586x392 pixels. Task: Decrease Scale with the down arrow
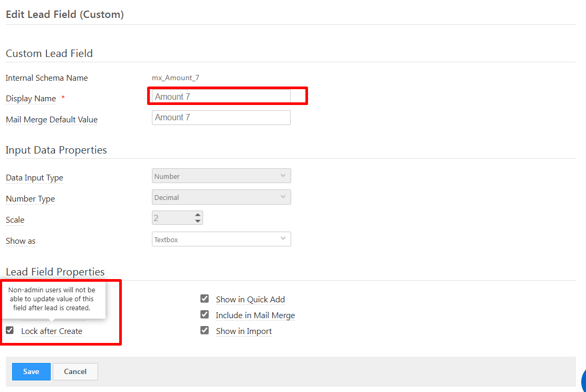[x=198, y=221]
